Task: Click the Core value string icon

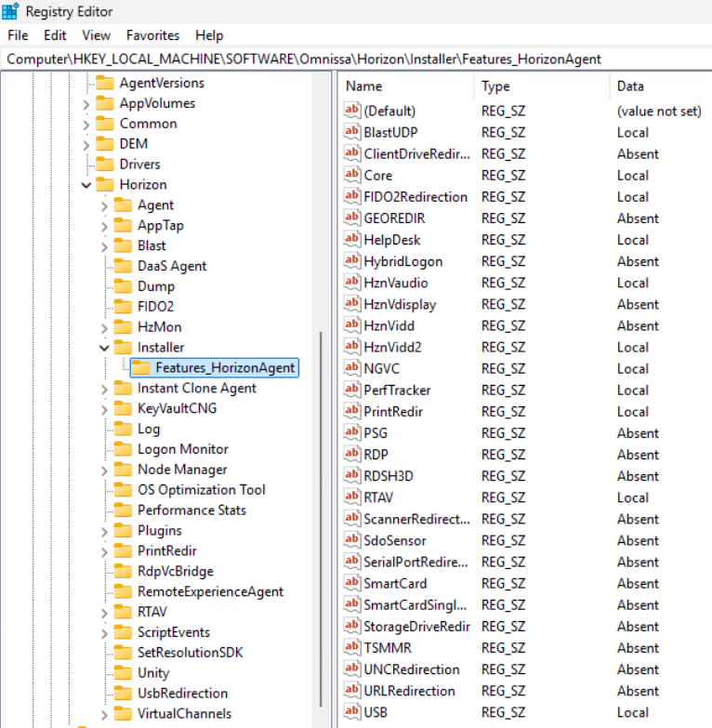Action: (x=352, y=175)
